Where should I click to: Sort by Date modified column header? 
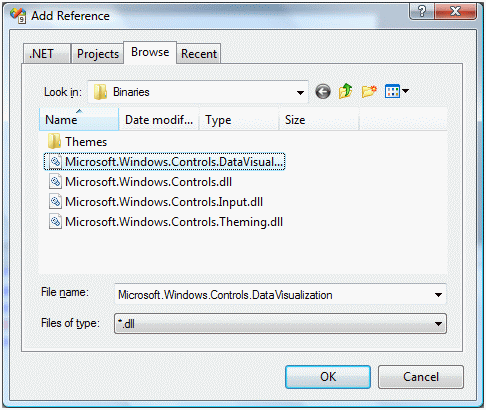[159, 119]
